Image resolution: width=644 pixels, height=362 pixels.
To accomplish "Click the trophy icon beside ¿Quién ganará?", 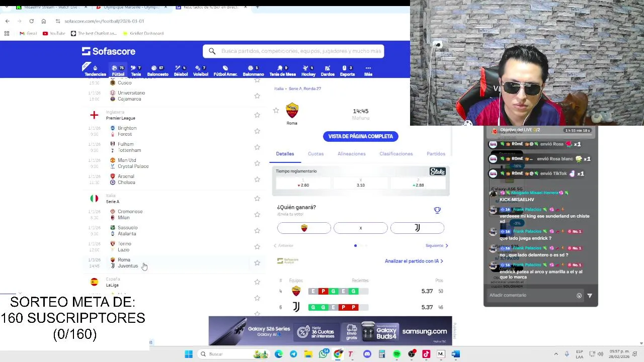I will pos(437,210).
